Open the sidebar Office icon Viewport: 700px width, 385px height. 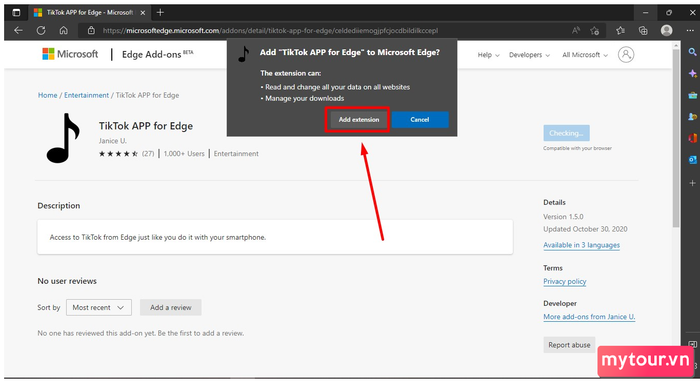point(692,138)
